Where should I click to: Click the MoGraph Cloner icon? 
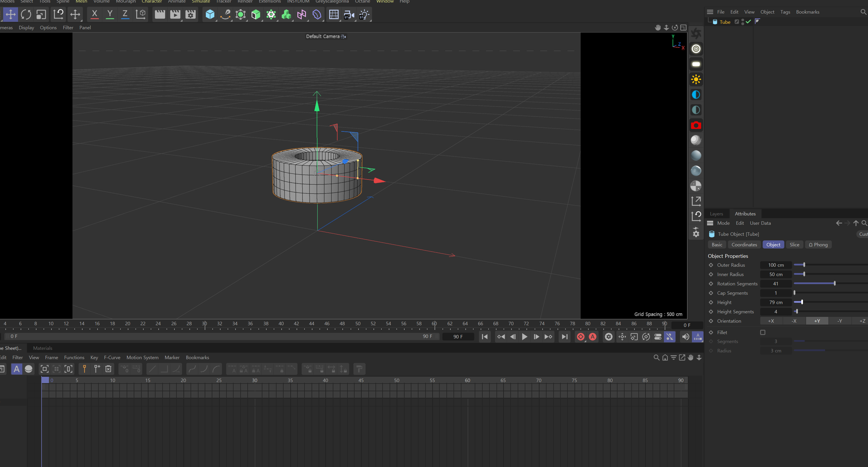pos(286,14)
